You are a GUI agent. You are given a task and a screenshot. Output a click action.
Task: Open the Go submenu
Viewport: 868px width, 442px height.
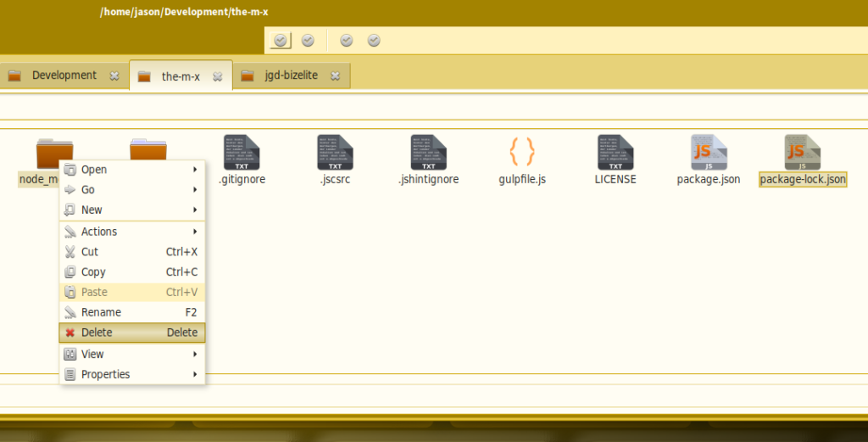(132, 189)
